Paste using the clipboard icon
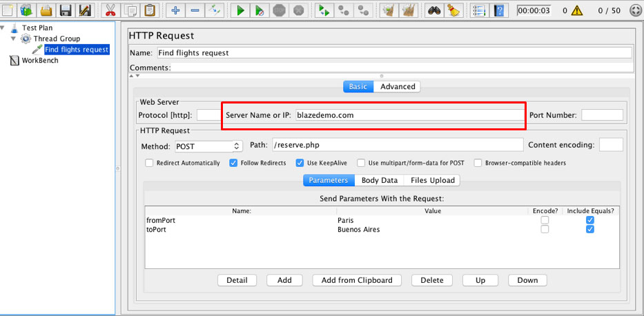This screenshot has width=644, height=316. 150,10
